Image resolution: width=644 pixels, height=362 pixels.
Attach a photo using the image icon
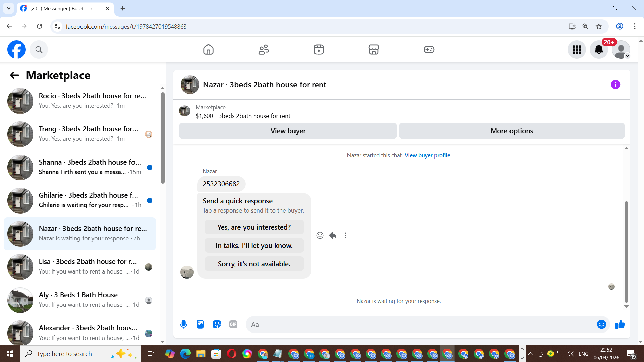coord(200,324)
